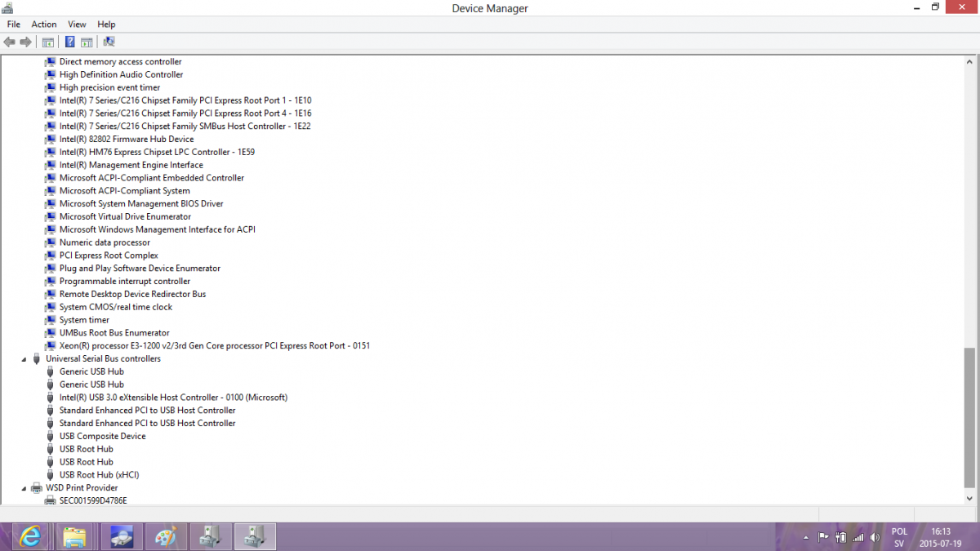The height and width of the screenshot is (551, 980).
Task: Click the device icon beside System timer
Action: pos(51,320)
